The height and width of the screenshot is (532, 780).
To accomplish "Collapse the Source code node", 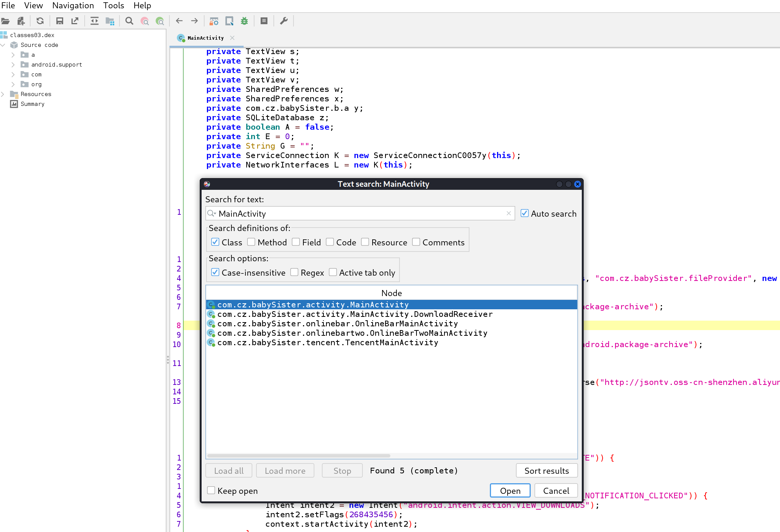I will coord(3,45).
